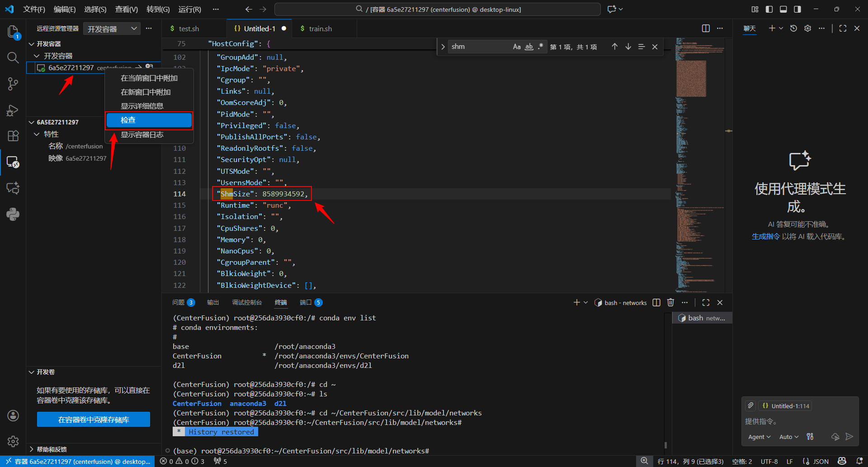This screenshot has width=868, height=467.
Task: Open the Agent mode dropdown
Action: [759, 437]
